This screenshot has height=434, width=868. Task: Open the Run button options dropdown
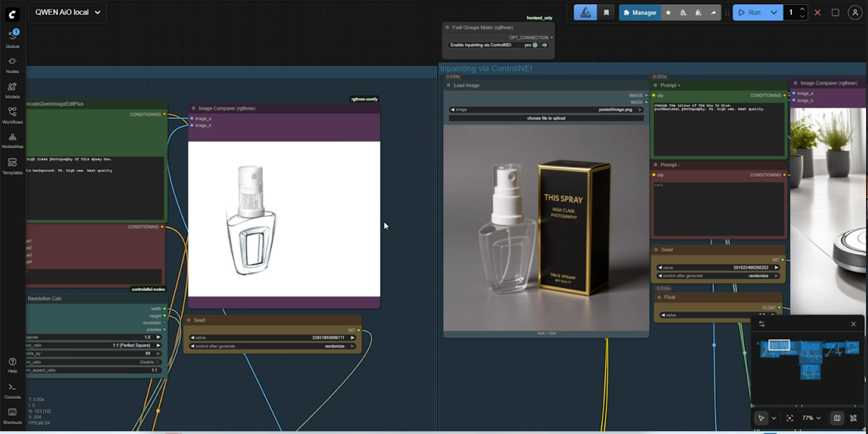pyautogui.click(x=774, y=12)
